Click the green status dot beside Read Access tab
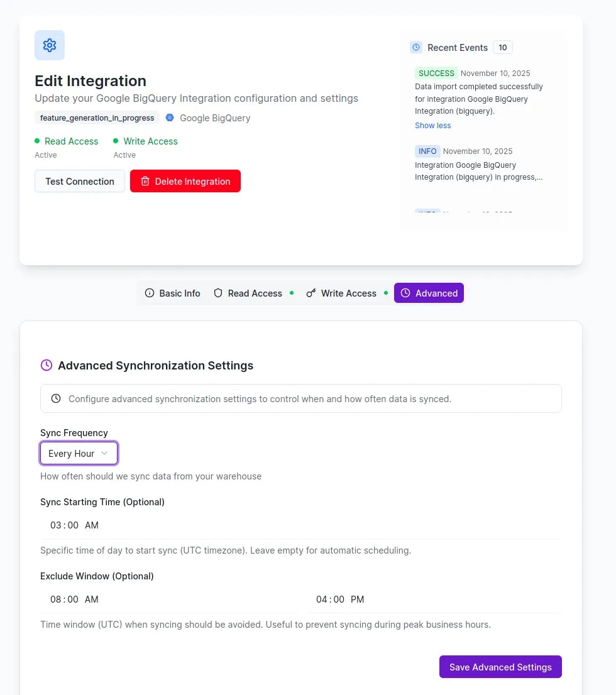This screenshot has height=695, width=616. click(291, 293)
